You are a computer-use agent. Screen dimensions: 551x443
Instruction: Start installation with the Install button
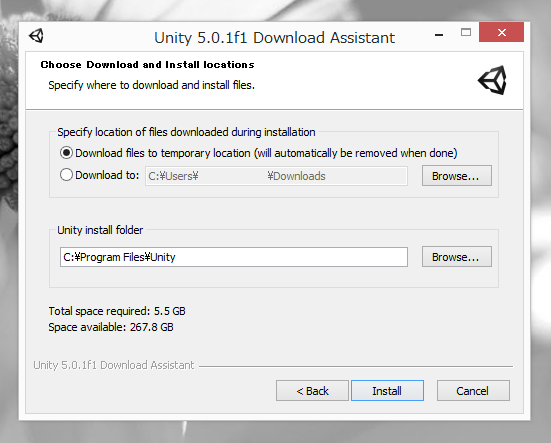pyautogui.click(x=387, y=391)
